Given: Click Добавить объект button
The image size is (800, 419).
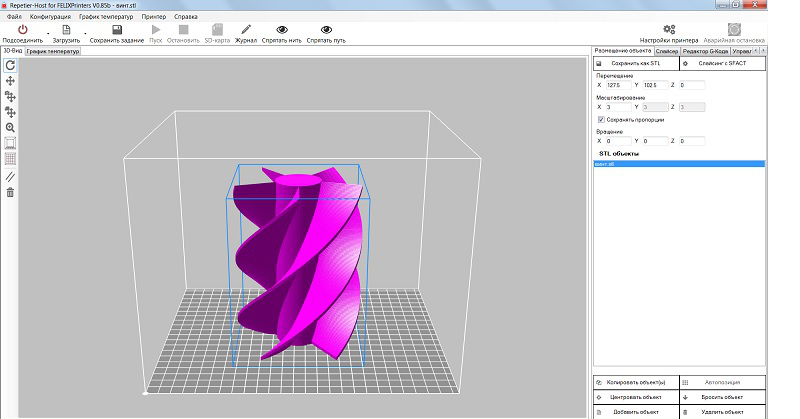Looking at the screenshot, I should pos(636,412).
